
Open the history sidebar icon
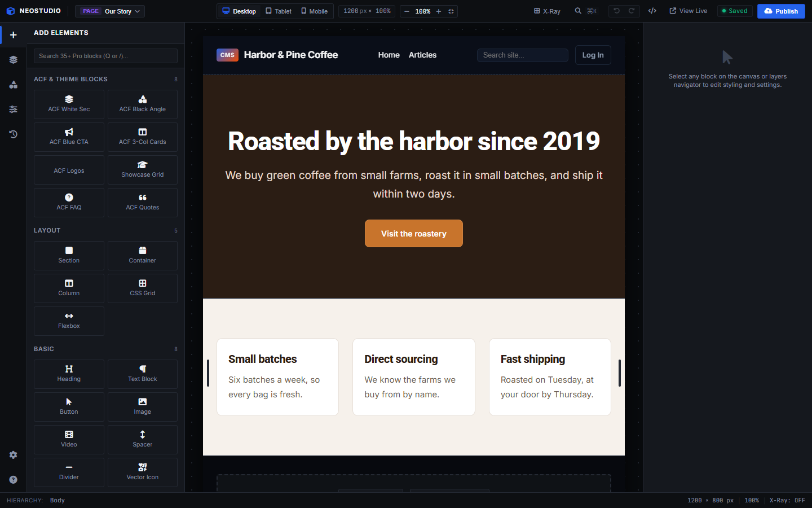(x=13, y=134)
